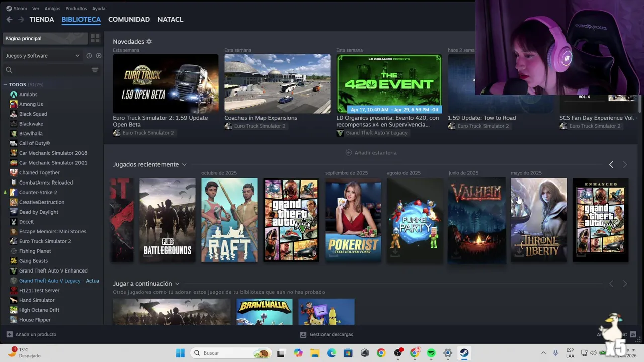This screenshot has height=362, width=644.
Task: Open advanced library filters icon
Action: pos(95,70)
